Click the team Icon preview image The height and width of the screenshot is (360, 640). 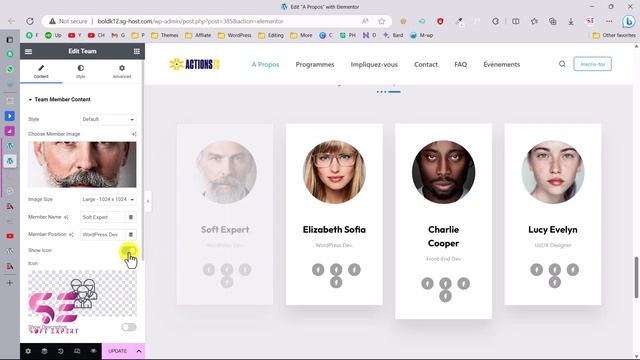pyautogui.click(x=82, y=293)
